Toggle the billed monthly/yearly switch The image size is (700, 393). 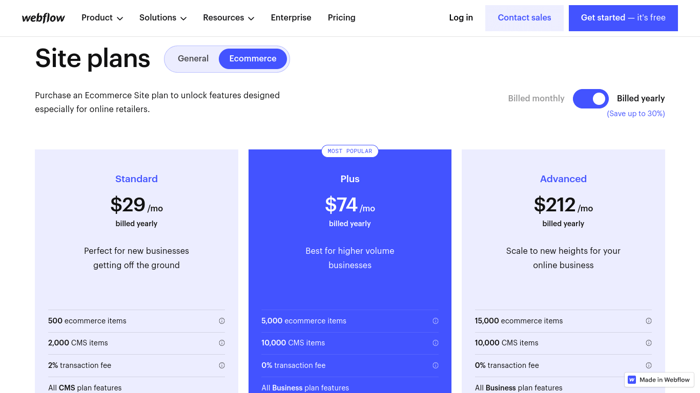591,98
